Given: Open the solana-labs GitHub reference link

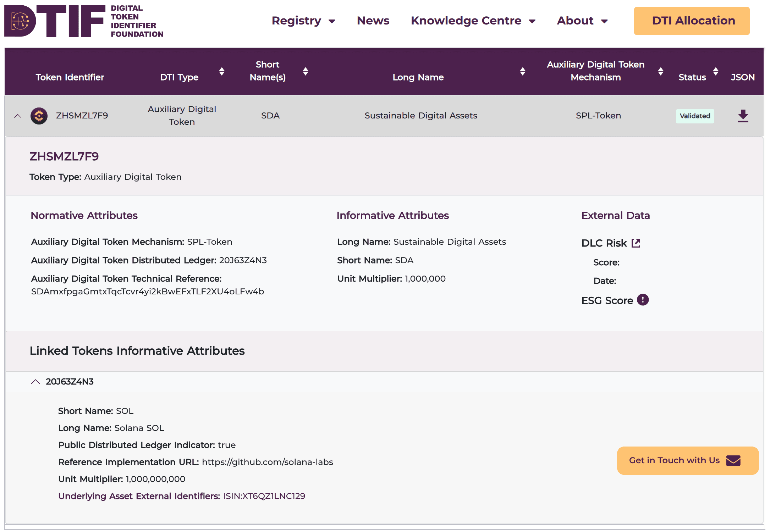Looking at the screenshot, I should click(x=267, y=462).
